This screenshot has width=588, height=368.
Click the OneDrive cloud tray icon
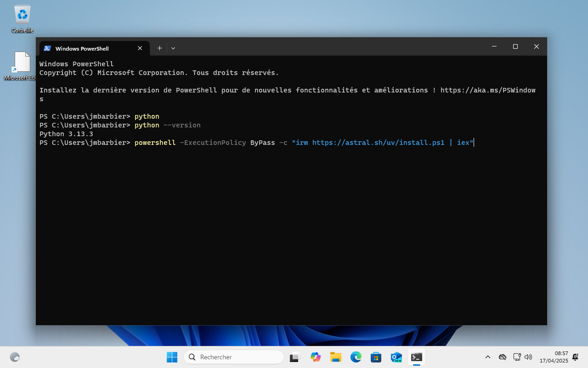tap(503, 357)
